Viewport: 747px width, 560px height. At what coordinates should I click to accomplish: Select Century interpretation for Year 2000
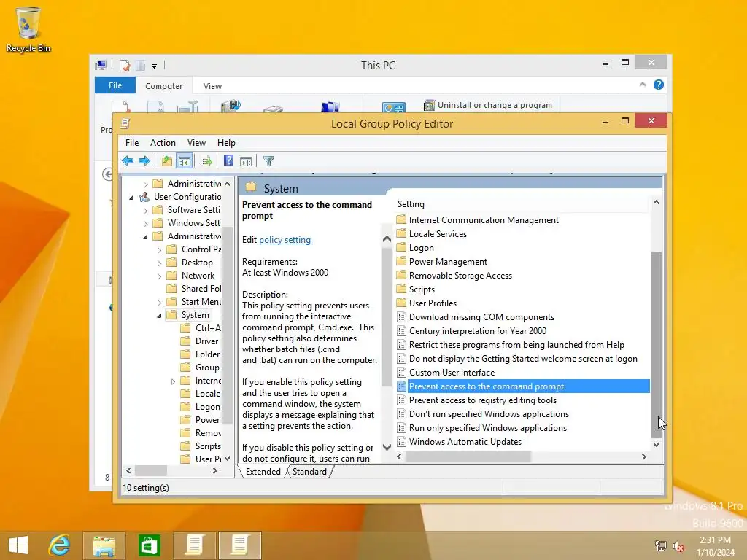click(x=477, y=330)
